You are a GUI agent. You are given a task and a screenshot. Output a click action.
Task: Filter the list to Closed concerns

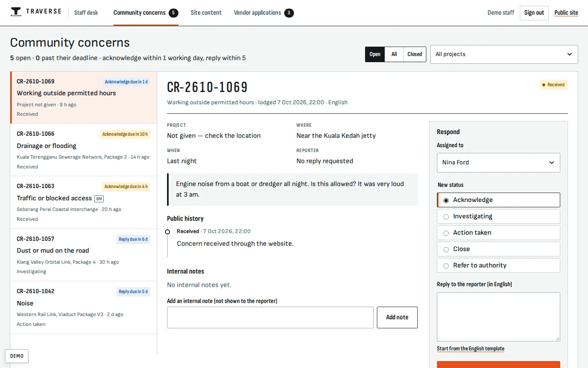(415, 54)
